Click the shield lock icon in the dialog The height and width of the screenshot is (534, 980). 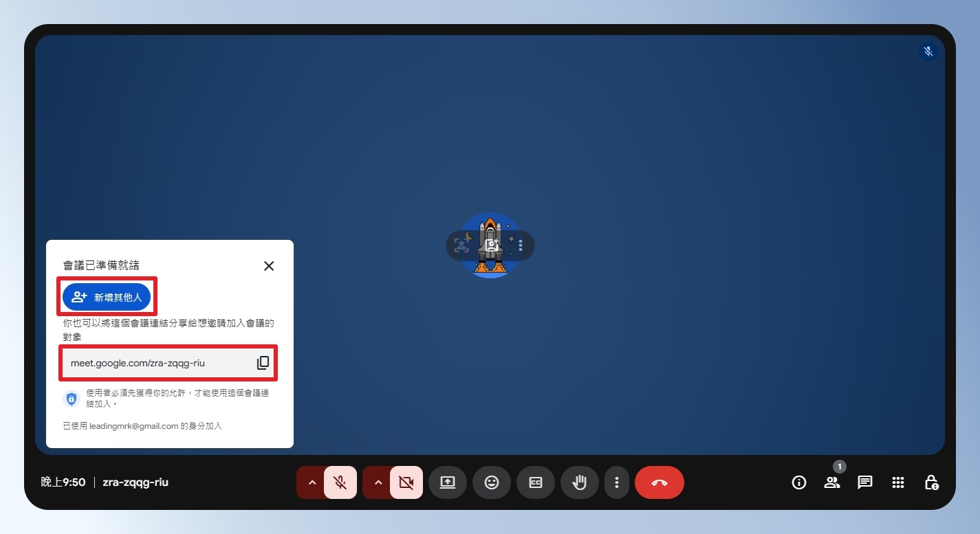pyautogui.click(x=71, y=399)
